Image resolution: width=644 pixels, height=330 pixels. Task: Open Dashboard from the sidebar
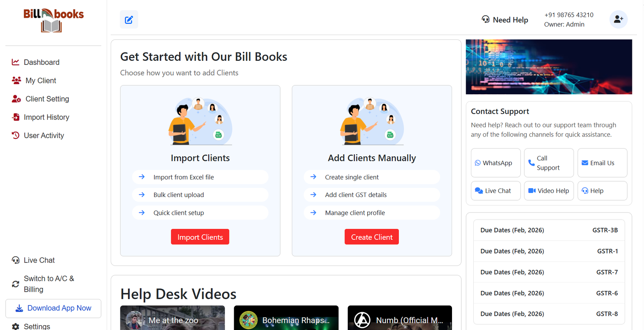(41, 62)
